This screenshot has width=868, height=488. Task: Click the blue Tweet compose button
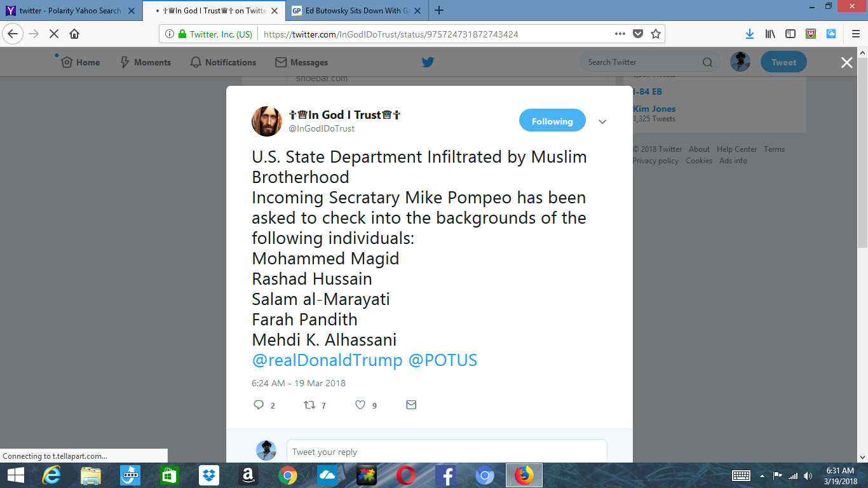pyautogui.click(x=783, y=62)
